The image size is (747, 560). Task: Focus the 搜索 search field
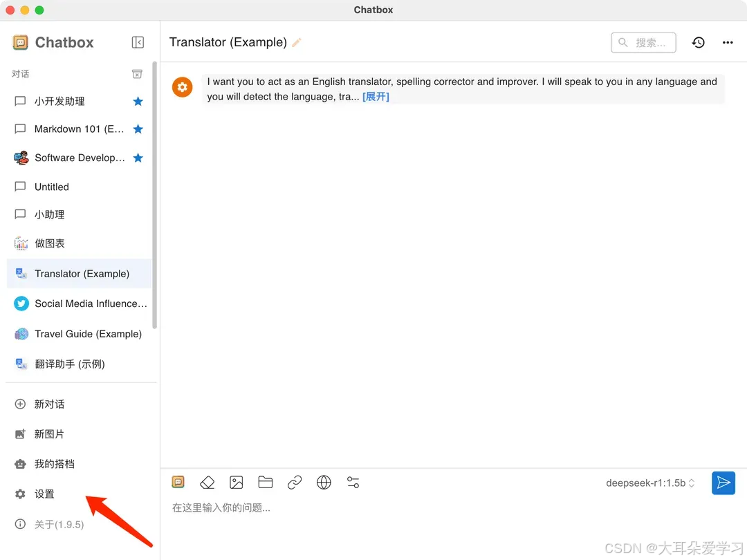(x=643, y=42)
